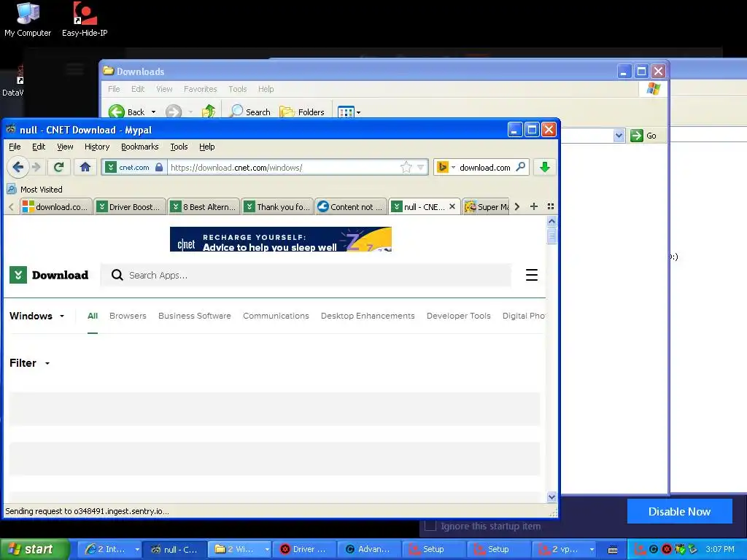Open the Advan... taskbar button
Image resolution: width=747 pixels, height=560 pixels.
(x=369, y=549)
